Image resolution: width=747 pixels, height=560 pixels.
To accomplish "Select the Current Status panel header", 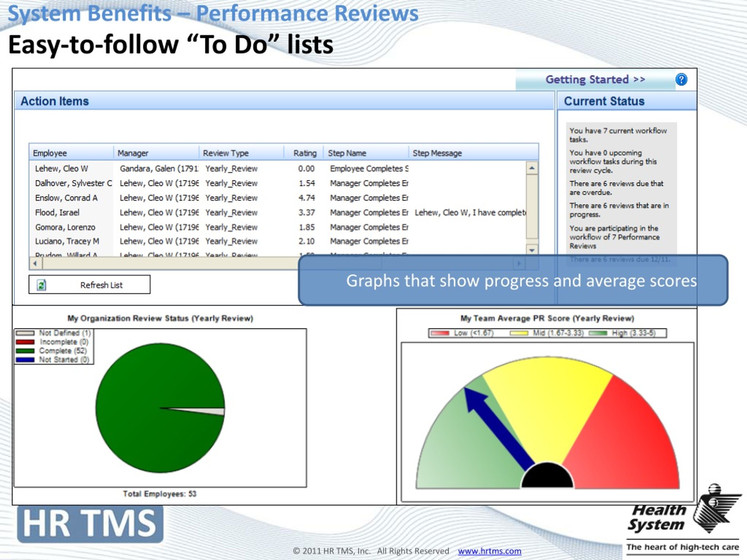I will click(x=627, y=101).
